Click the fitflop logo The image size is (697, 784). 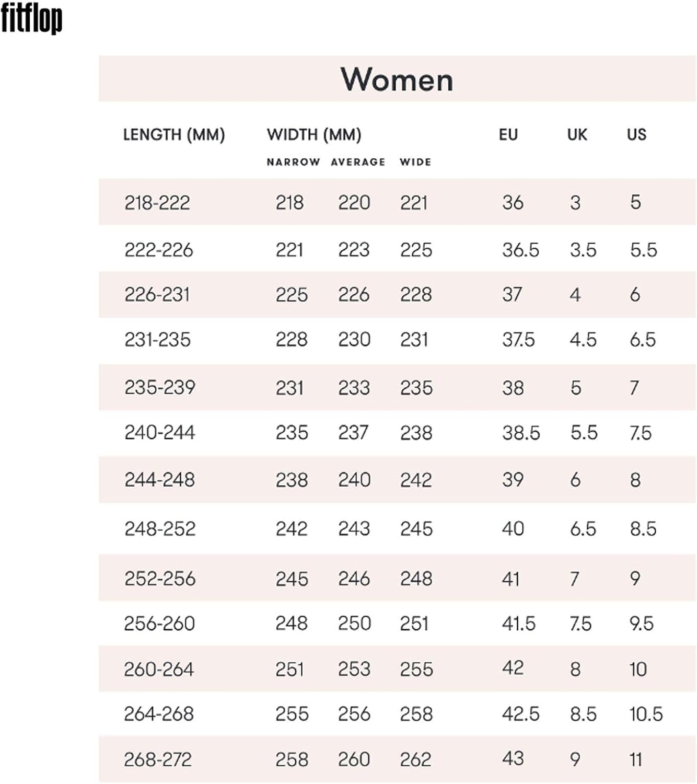31,19
